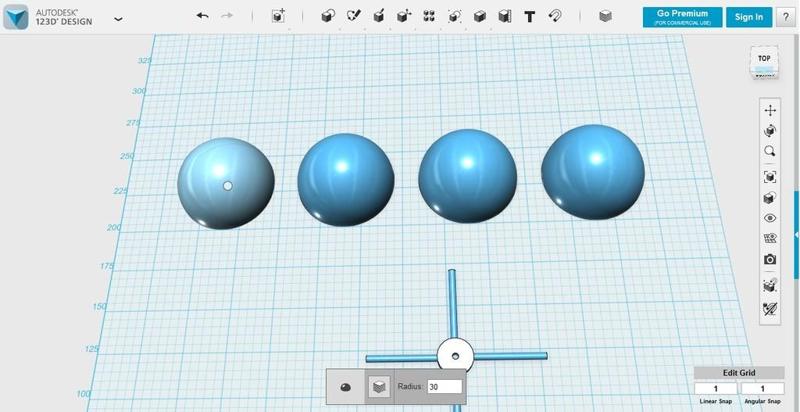Image resolution: width=800 pixels, height=412 pixels.
Task: Open the Modify tools menu
Action: click(x=404, y=16)
